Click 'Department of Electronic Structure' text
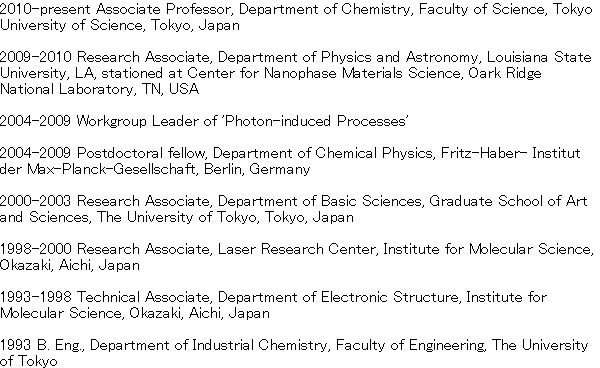This screenshot has height=368, width=600. [x=338, y=297]
